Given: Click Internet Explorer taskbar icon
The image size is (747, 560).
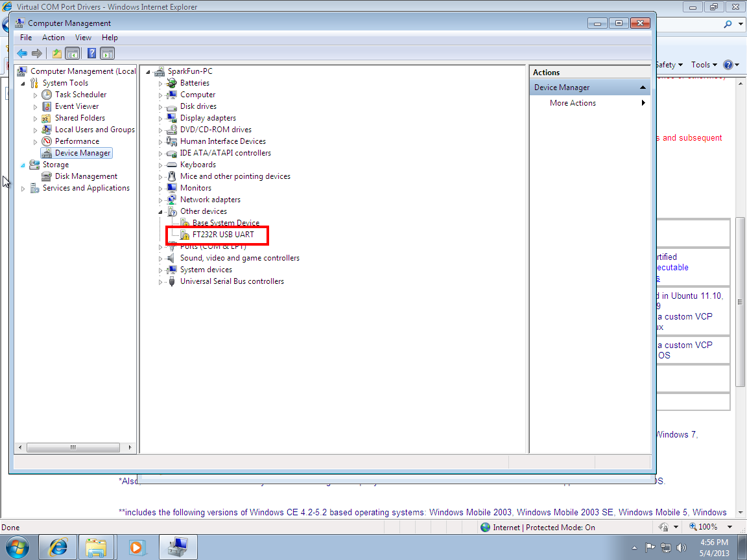Looking at the screenshot, I should click(x=58, y=547).
